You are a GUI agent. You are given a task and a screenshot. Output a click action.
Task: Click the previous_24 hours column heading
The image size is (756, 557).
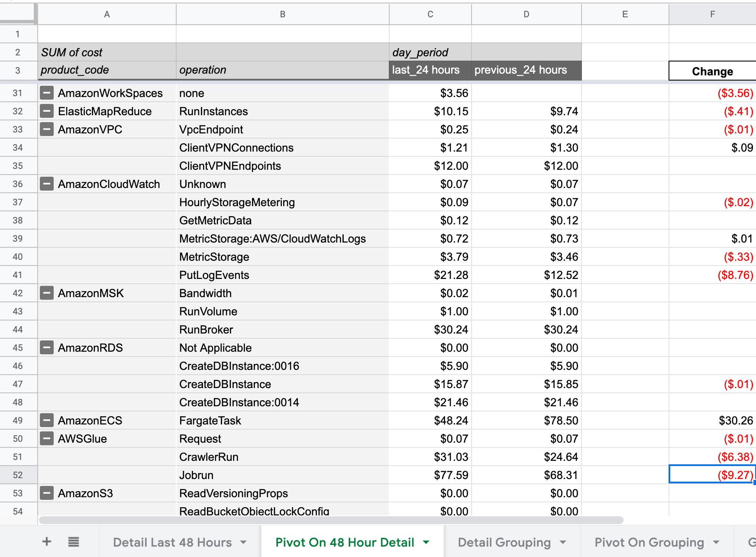click(527, 70)
